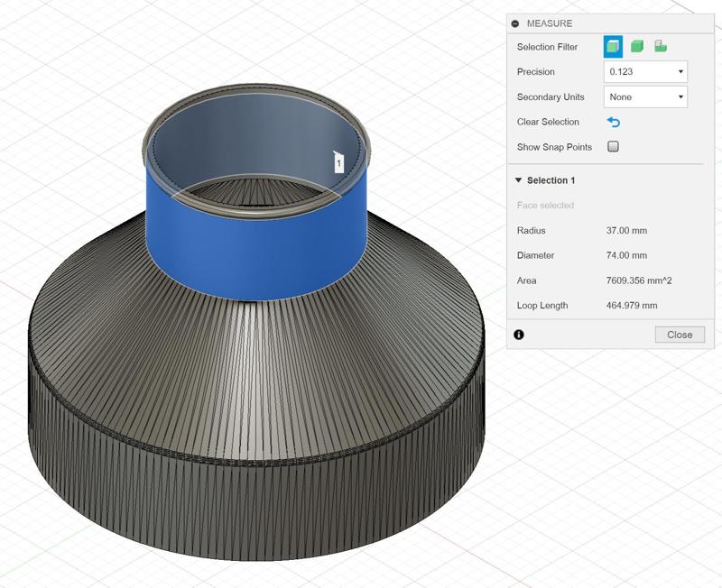
Task: Click the Selection Filter label
Action: pyautogui.click(x=547, y=47)
